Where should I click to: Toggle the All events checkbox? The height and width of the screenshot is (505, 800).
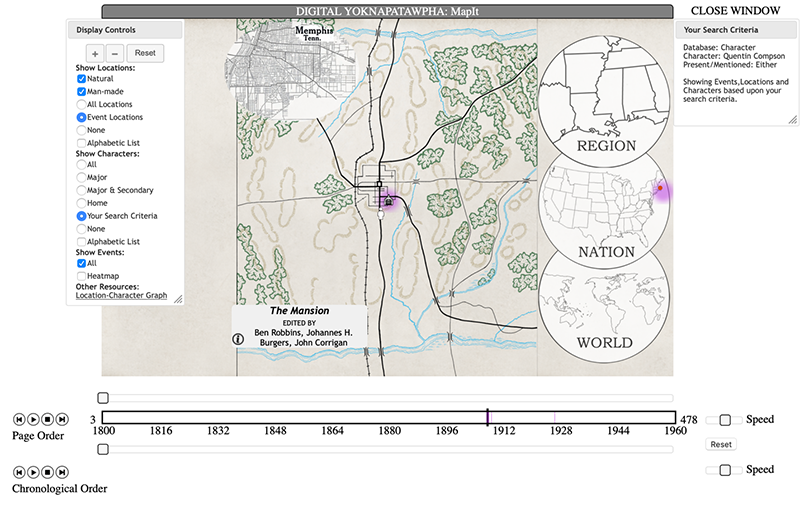tap(81, 263)
